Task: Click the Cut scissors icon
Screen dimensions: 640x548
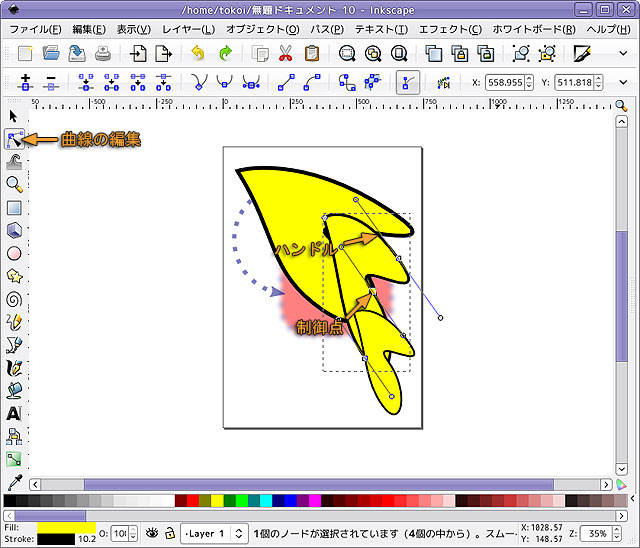Action: pos(285,54)
